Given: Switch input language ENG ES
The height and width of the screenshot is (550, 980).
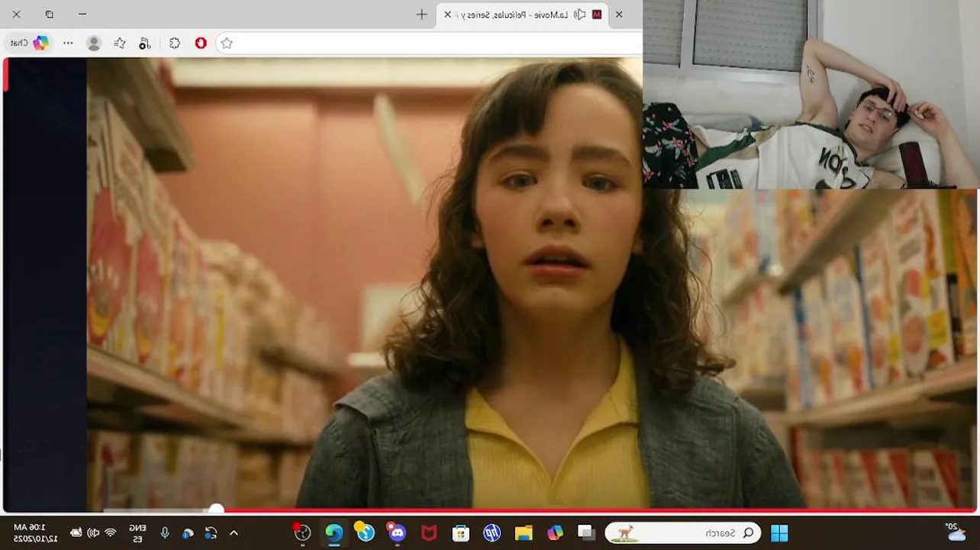Looking at the screenshot, I should click(138, 532).
